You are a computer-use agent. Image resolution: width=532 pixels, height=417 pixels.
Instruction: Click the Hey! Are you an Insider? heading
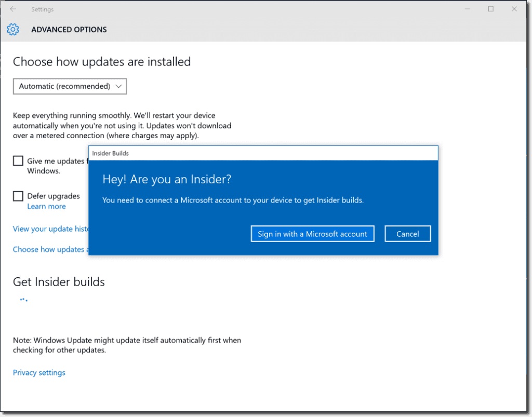(x=167, y=179)
